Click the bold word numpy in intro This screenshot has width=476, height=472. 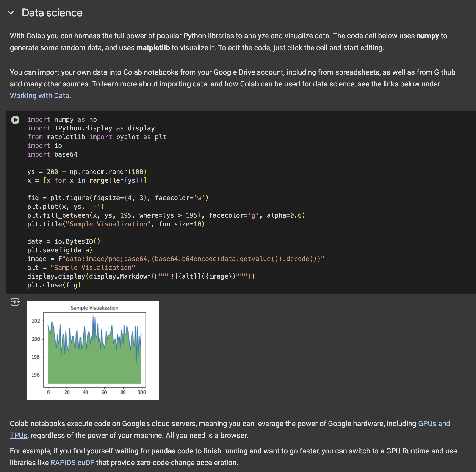(427, 36)
